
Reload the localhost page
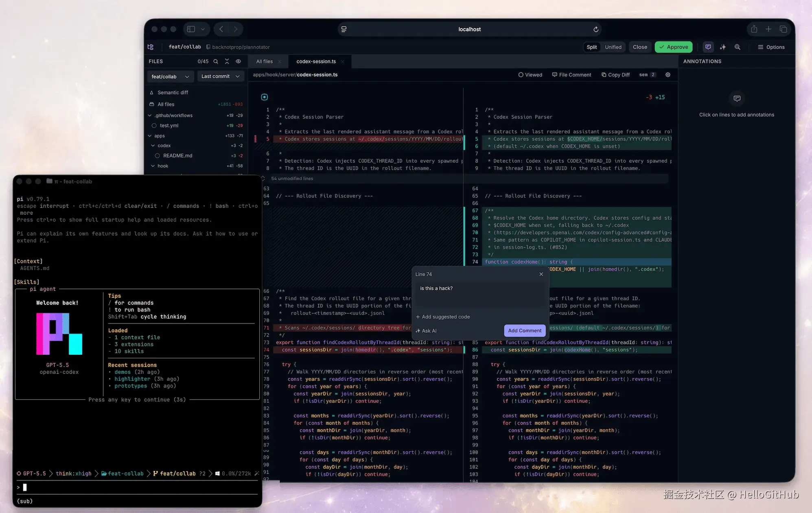[x=596, y=29]
